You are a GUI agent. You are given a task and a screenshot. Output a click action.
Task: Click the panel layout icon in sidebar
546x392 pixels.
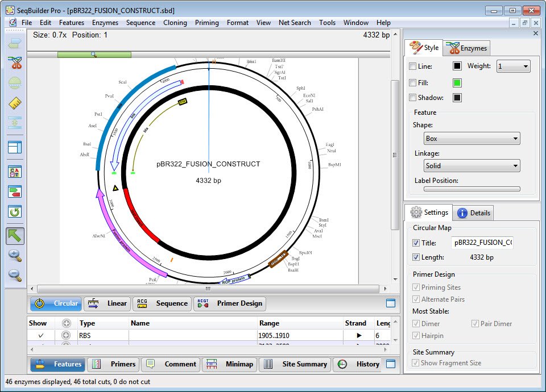tap(15, 147)
